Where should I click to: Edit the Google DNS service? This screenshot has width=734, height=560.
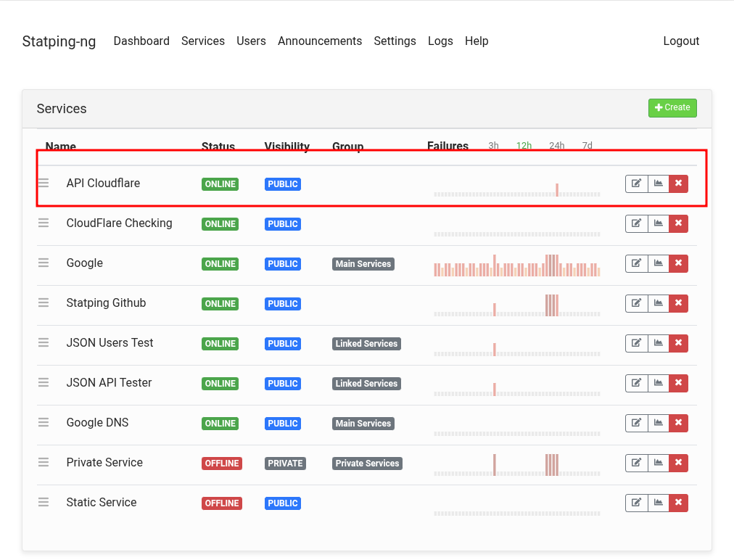coord(636,423)
